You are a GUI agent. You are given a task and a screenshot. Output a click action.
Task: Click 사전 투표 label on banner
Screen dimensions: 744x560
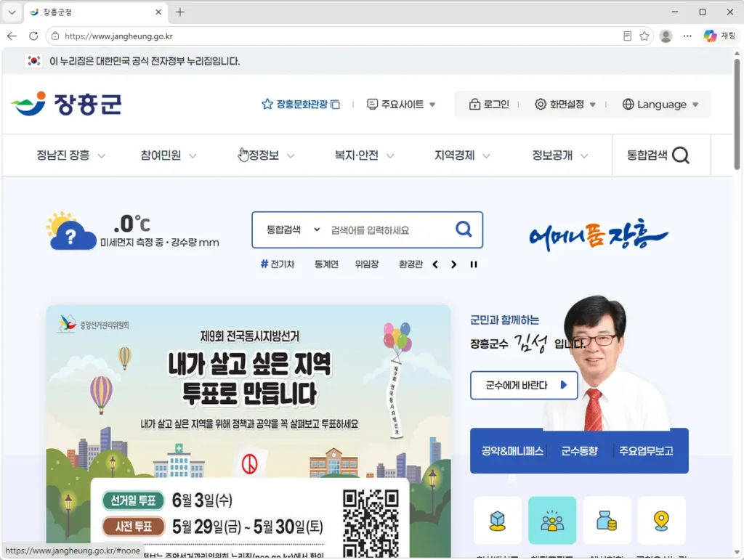click(134, 527)
